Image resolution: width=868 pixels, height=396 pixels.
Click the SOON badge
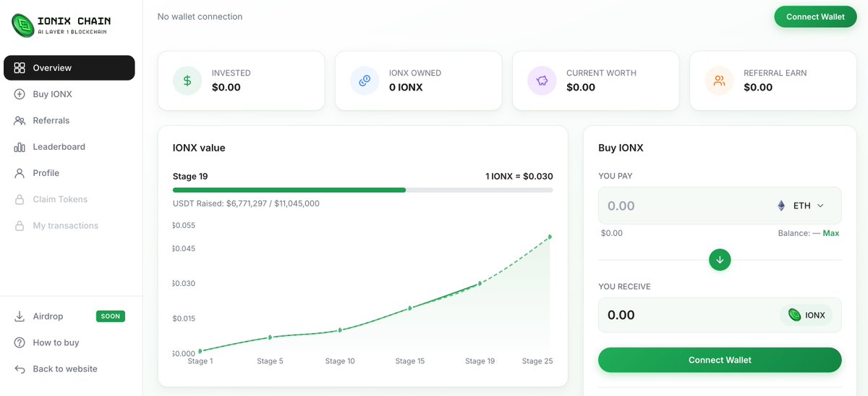111,316
